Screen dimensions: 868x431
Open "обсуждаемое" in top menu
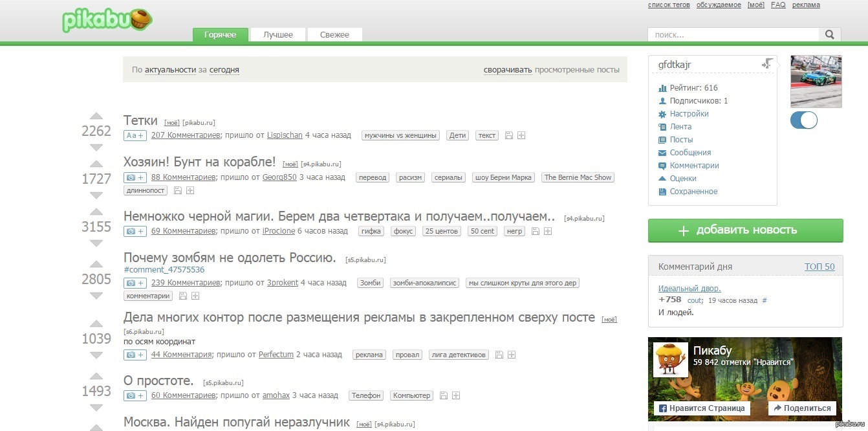point(719,5)
